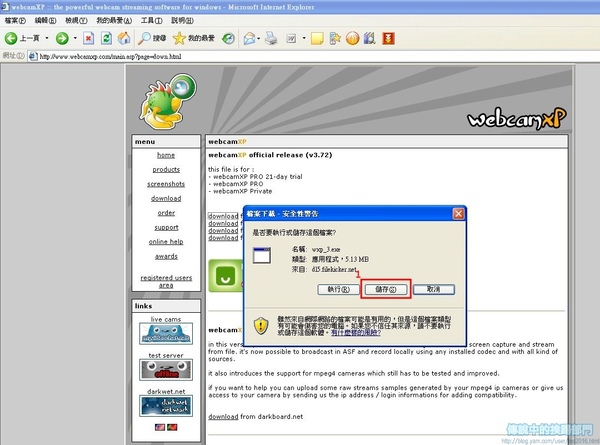Open the Tools (工具) menu
Image resolution: width=600 pixels, height=445 pixels.
tap(152, 20)
